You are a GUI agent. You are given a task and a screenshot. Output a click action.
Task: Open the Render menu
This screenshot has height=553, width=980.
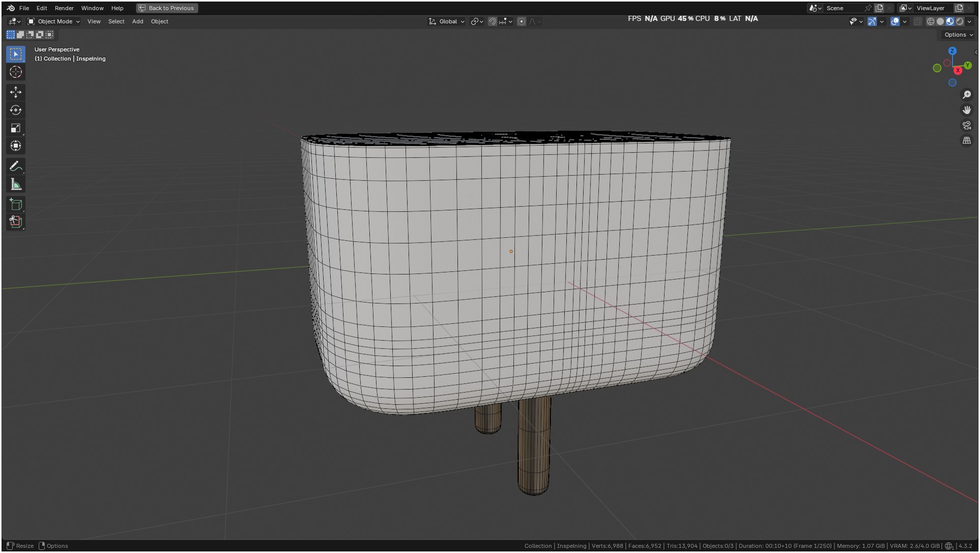tap(64, 8)
